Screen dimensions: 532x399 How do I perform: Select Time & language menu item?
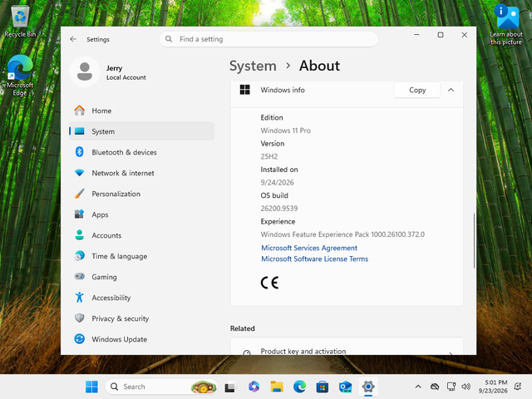tap(141, 256)
